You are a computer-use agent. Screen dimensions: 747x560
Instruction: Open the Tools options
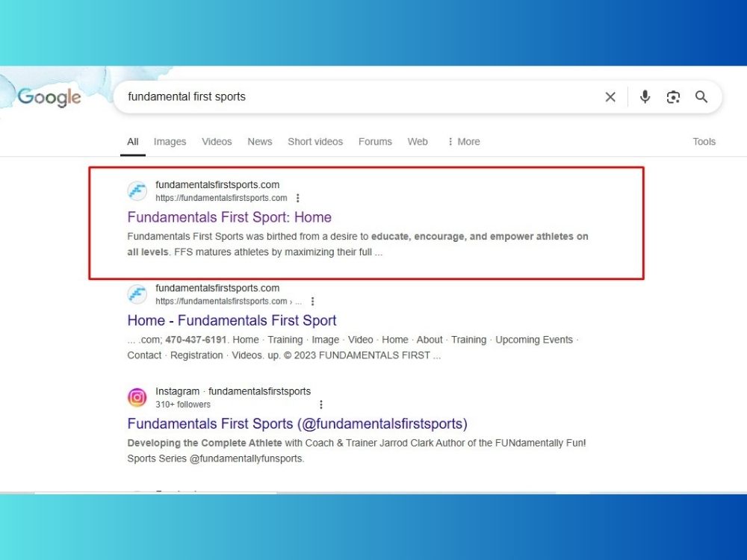[x=704, y=142]
